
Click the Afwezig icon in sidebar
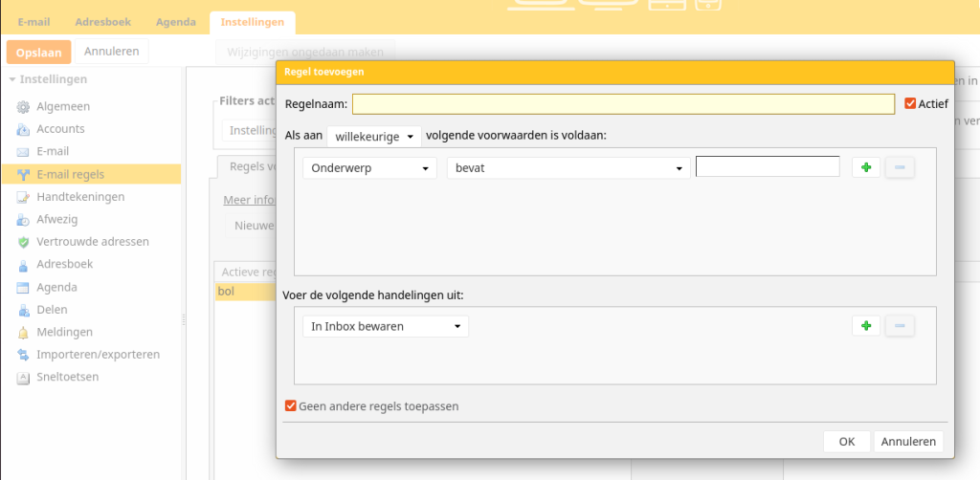point(23,220)
